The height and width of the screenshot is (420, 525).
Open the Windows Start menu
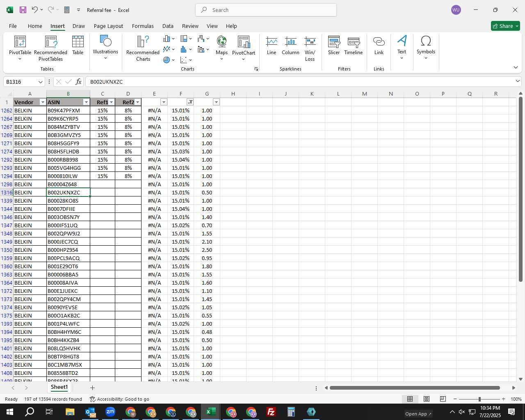click(x=9, y=412)
